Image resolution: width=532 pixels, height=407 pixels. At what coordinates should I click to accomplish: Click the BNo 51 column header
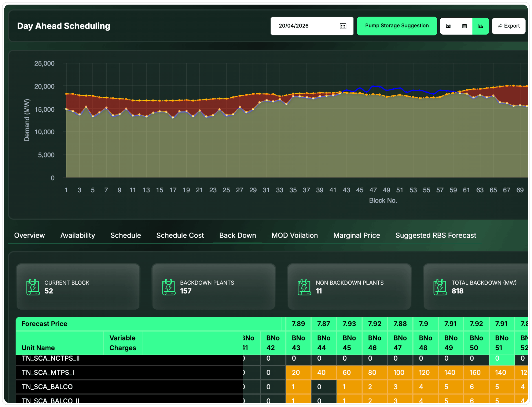pos(502,343)
